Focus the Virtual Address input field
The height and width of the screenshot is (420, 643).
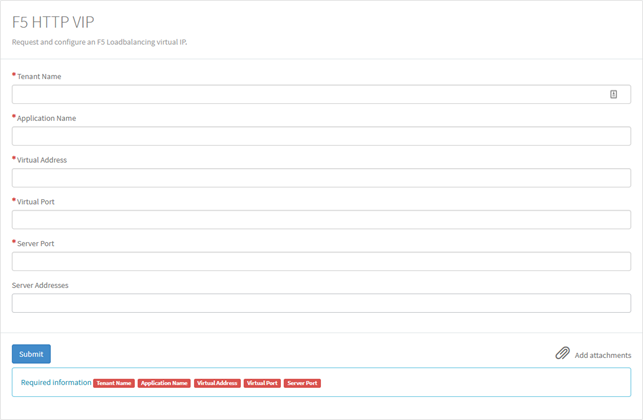321,178
